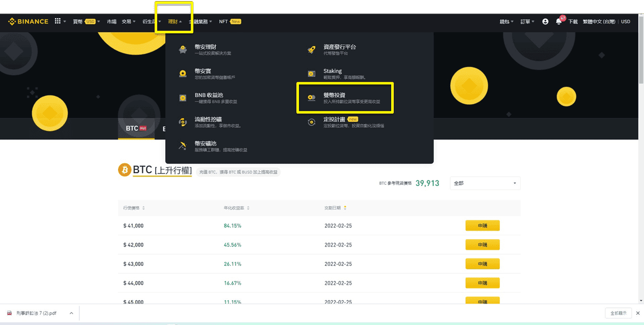
Task: Click the BTC [上升行權] heading
Action: (x=162, y=170)
